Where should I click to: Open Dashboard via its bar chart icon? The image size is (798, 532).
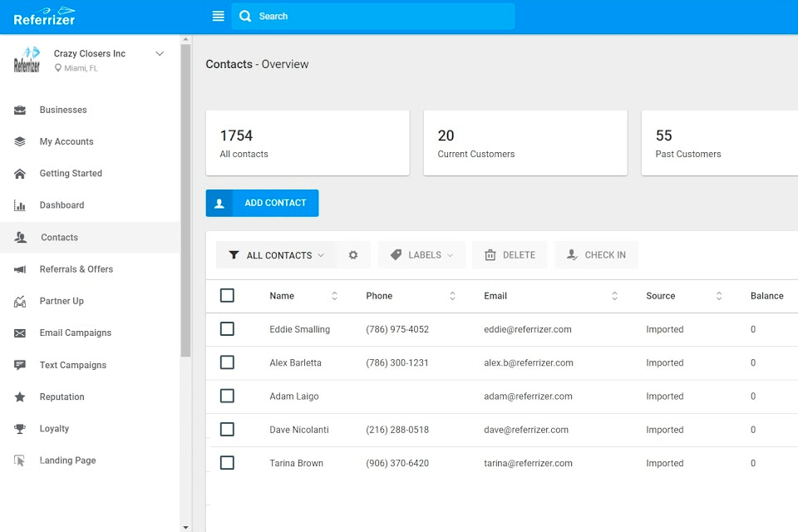point(20,205)
